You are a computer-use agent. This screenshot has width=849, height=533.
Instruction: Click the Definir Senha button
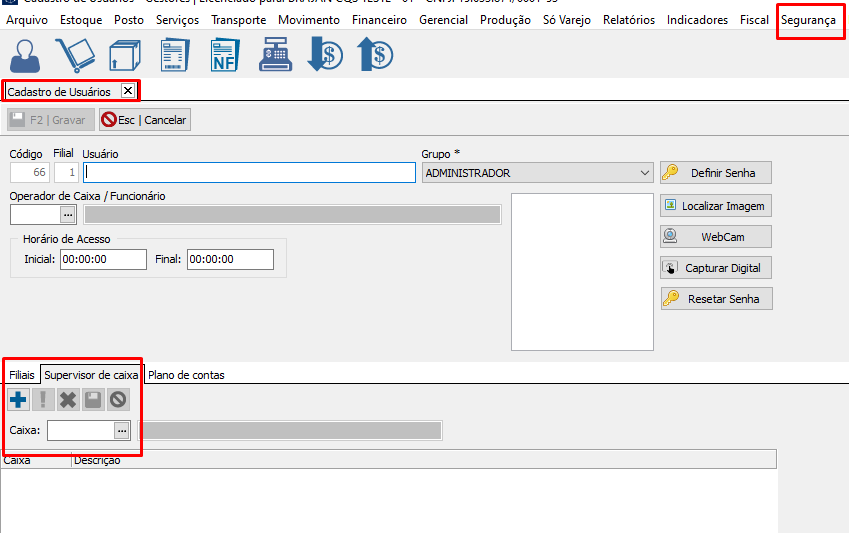point(716,173)
